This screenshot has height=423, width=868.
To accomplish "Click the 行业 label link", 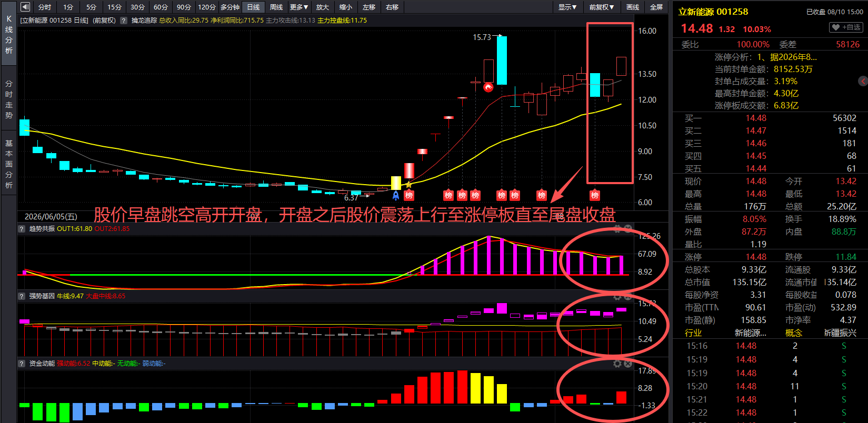I will [693, 333].
